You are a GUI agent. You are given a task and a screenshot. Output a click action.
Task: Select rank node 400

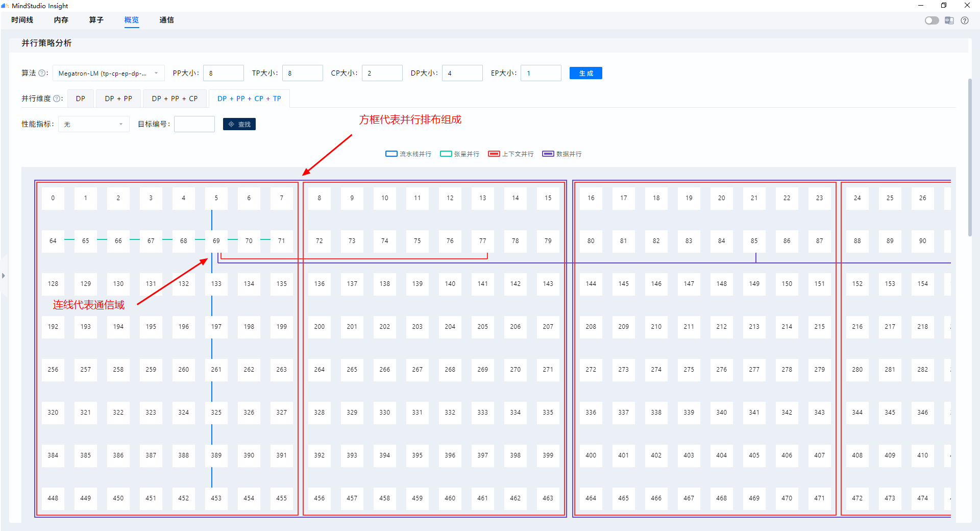point(591,455)
